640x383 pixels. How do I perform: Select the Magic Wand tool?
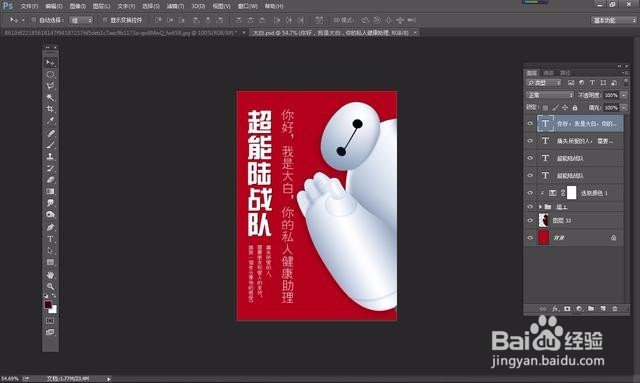tap(50, 98)
